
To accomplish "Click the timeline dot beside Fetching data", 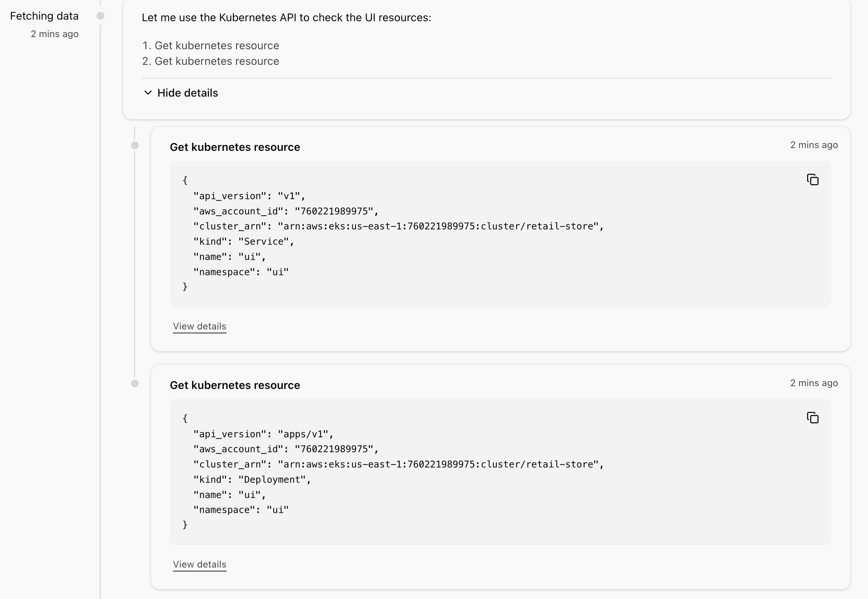I will (100, 16).
